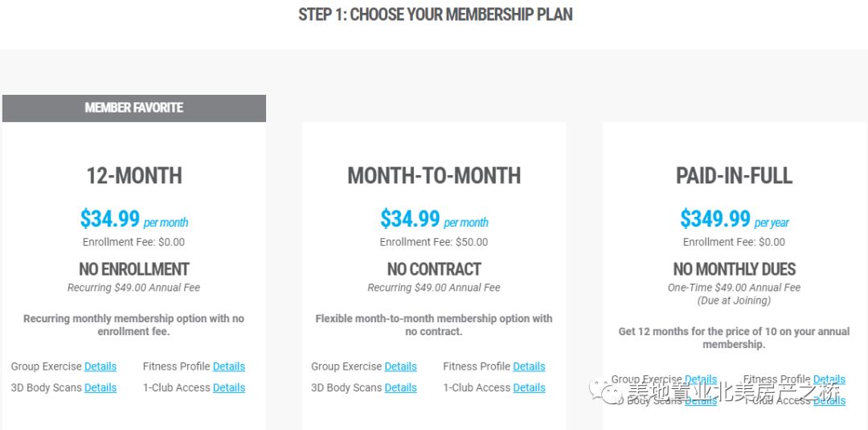Open 1-Club Access Details in 12-Month plan

tap(228, 387)
